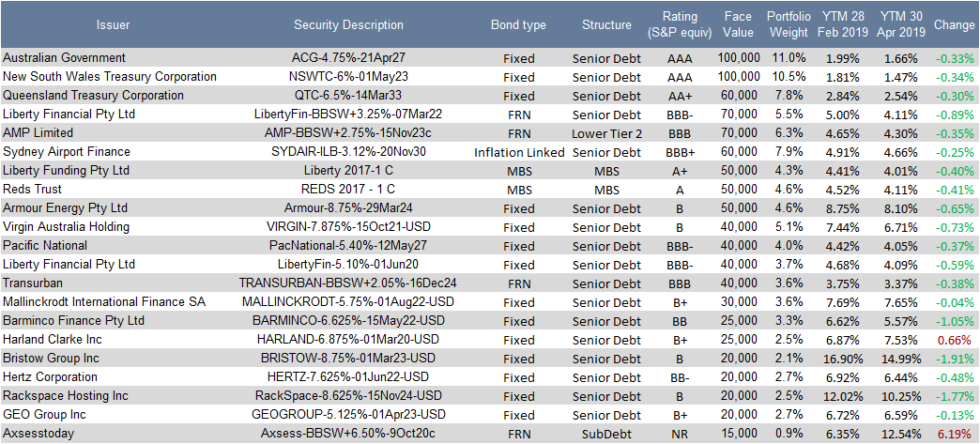Click the Bond type column header
The image size is (980, 444).
pyautogui.click(x=519, y=25)
